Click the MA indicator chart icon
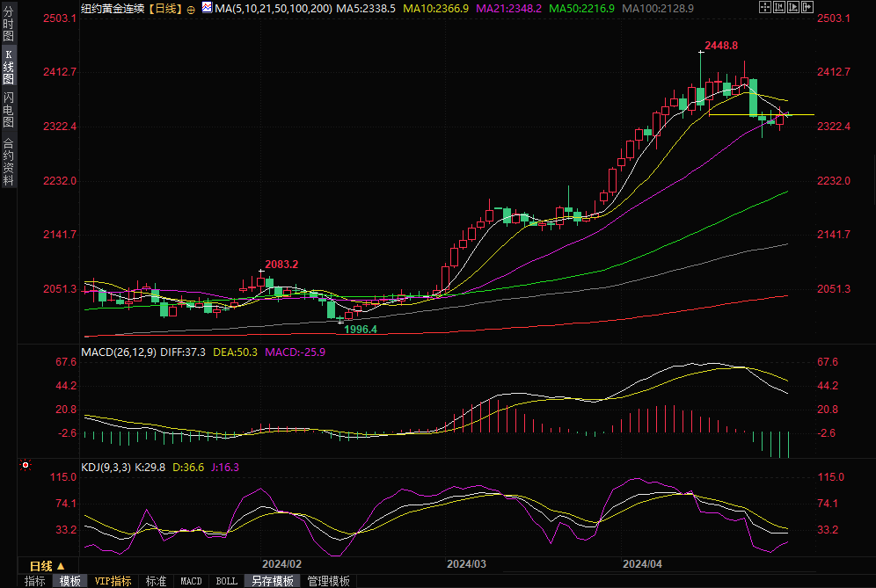Viewport: 876px width, 588px height. click(x=207, y=8)
